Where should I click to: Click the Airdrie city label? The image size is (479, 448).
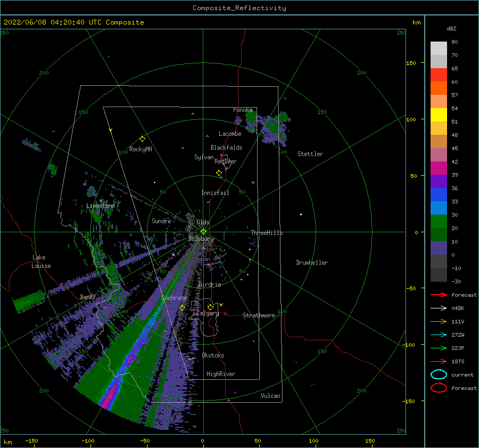coord(210,284)
